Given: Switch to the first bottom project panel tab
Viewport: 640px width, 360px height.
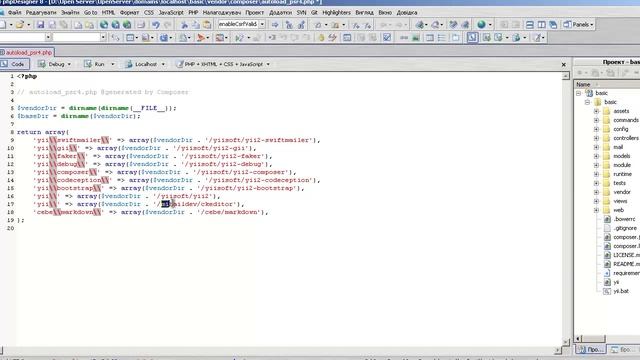Looking at the screenshot, I should [590, 349].
